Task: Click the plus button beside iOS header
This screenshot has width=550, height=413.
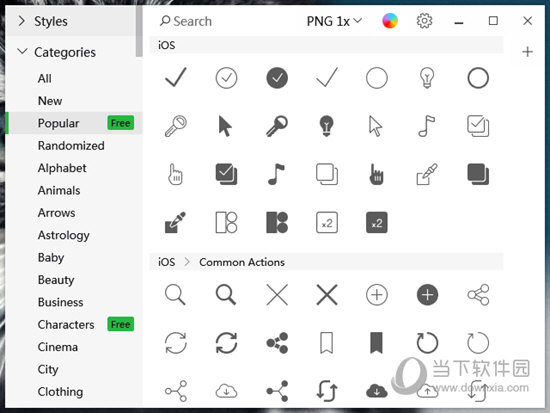Action: tap(527, 52)
